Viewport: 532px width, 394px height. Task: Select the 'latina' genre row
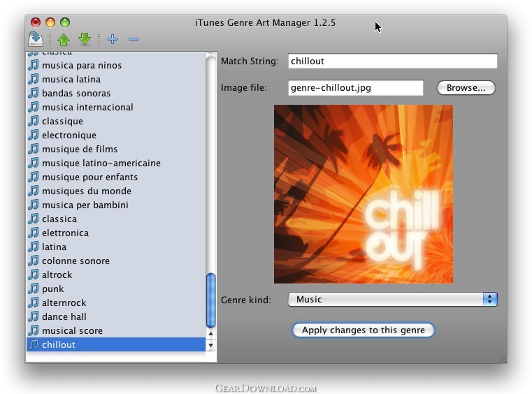click(x=116, y=247)
